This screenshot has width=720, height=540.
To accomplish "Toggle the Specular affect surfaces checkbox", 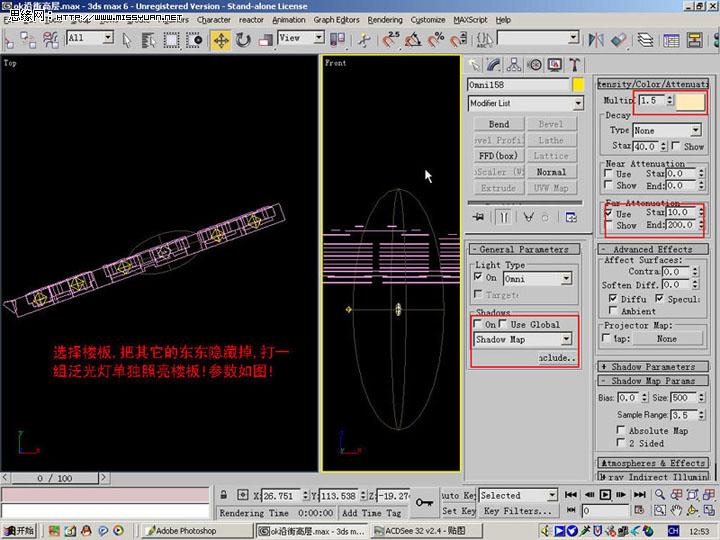I will 659,298.
